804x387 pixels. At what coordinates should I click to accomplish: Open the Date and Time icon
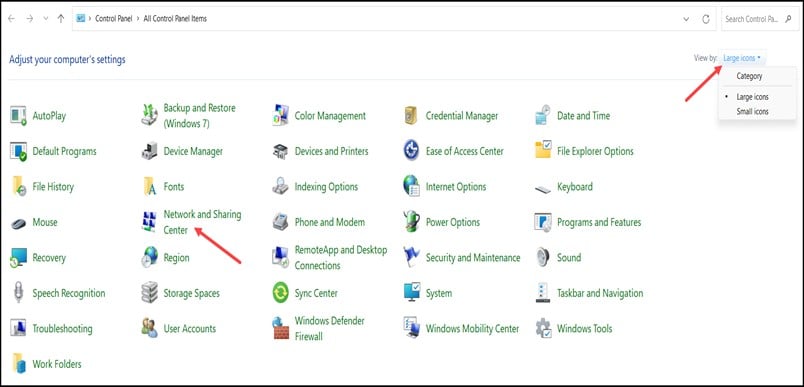[542, 116]
